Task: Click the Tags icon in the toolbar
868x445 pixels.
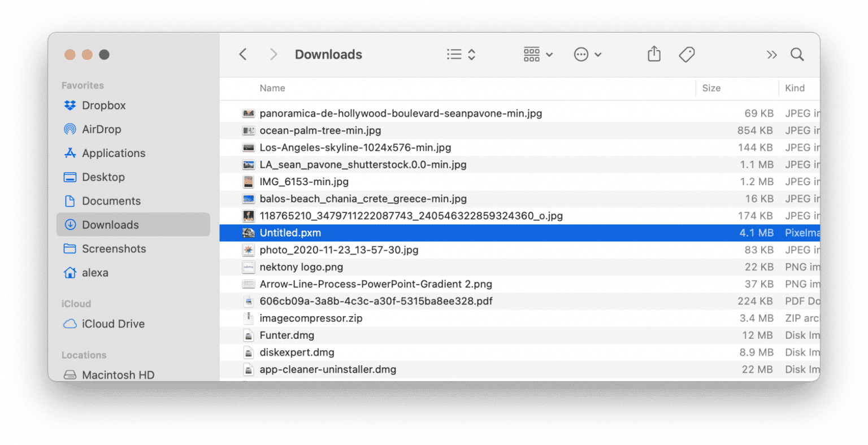Action: click(687, 54)
